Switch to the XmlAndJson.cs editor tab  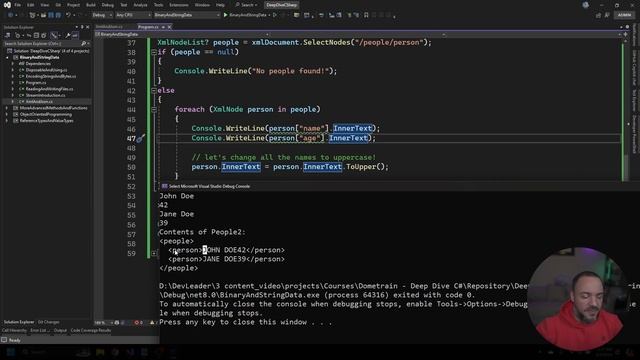(x=109, y=27)
